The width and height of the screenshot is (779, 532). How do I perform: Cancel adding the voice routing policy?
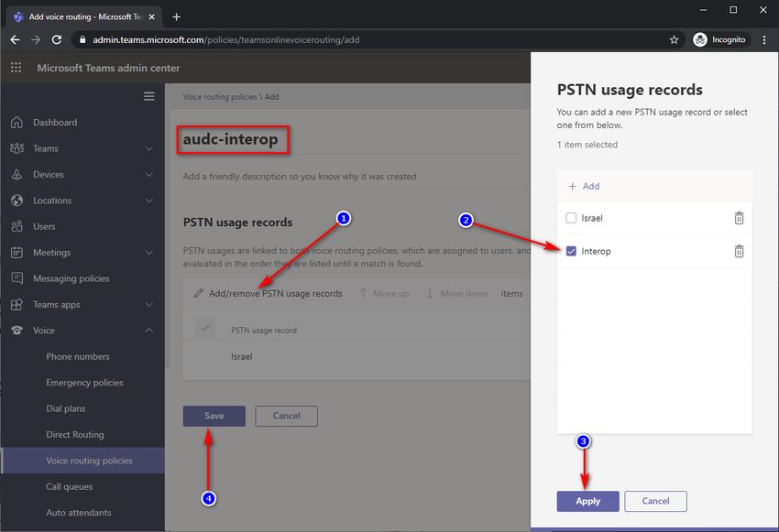[x=286, y=416]
